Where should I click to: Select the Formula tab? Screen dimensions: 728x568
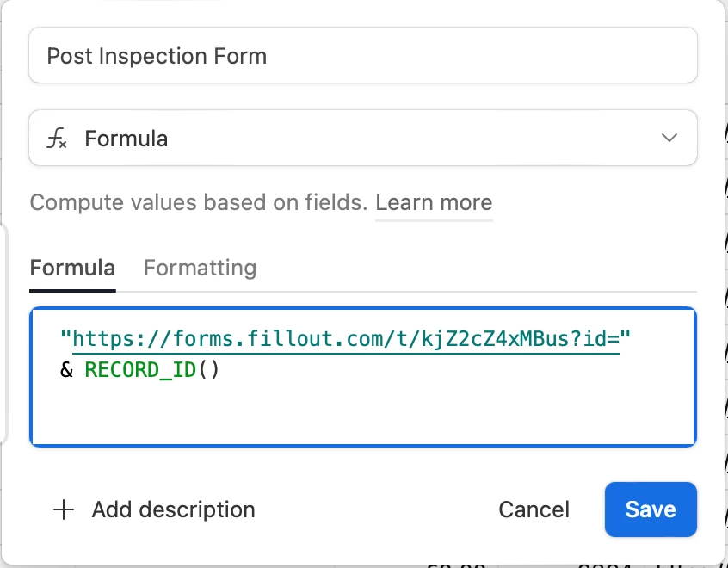pos(72,268)
